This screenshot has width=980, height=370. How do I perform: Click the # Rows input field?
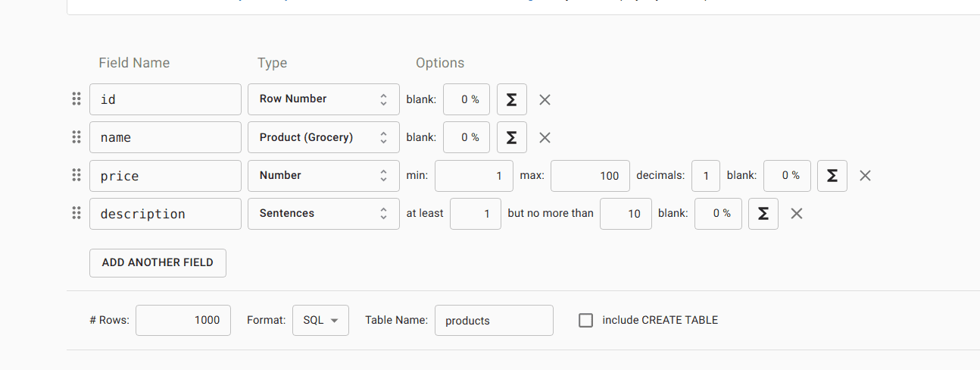point(183,320)
